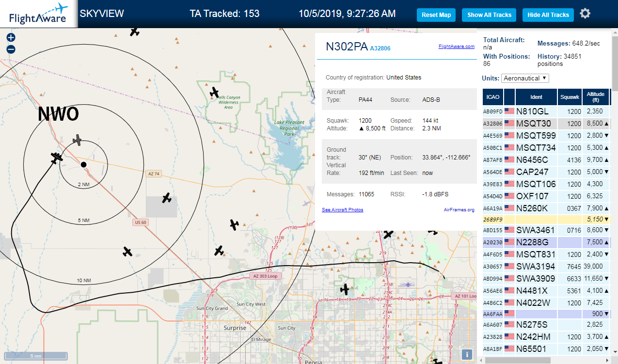Select the yellow 2689F9 row
The image size is (618, 364).
click(546, 219)
